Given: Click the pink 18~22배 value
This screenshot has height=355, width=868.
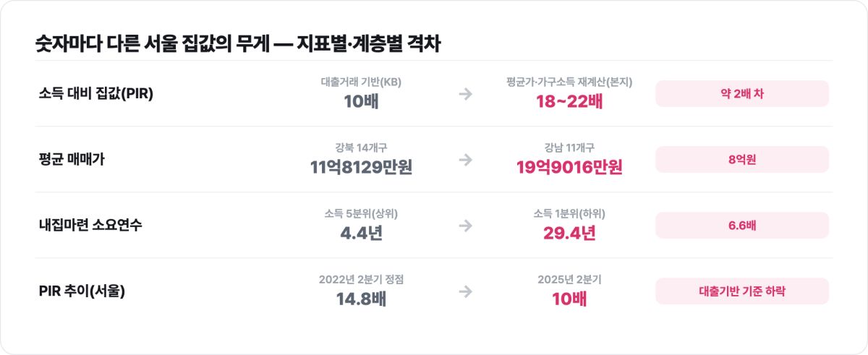Looking at the screenshot, I should click(569, 101).
